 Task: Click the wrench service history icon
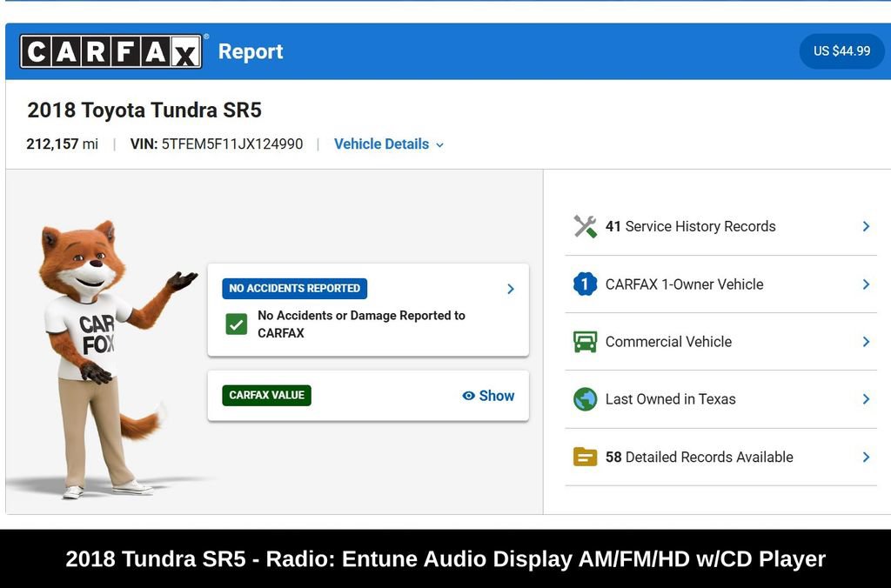585,226
